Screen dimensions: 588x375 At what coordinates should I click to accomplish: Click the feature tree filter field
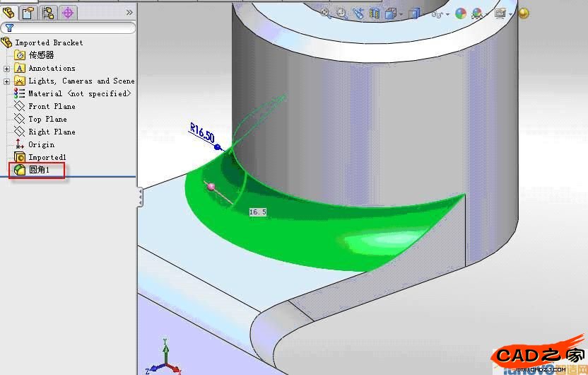(71, 28)
